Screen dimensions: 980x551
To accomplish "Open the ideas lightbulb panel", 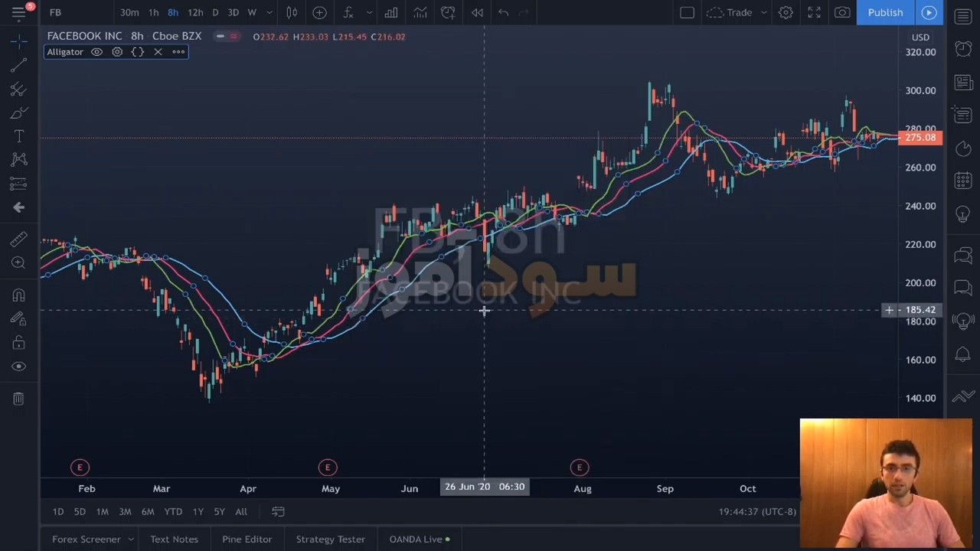I will [x=963, y=214].
